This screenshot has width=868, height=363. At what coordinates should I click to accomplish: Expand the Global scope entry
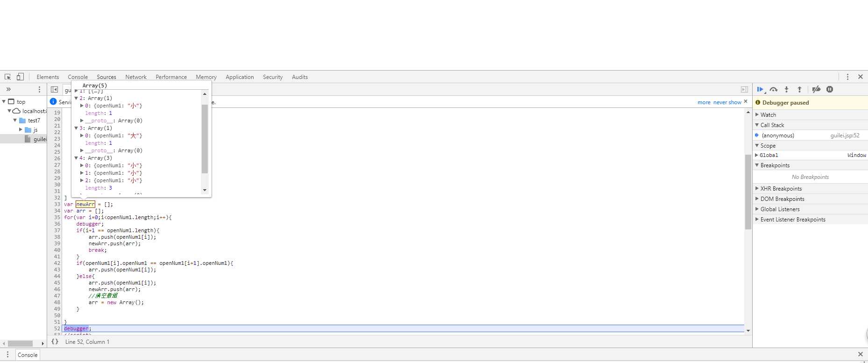pyautogui.click(x=756, y=155)
